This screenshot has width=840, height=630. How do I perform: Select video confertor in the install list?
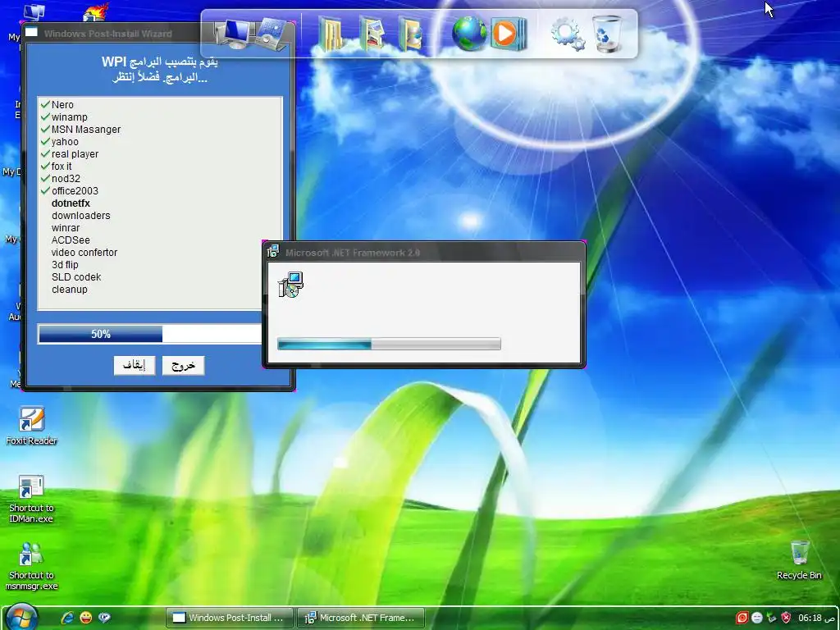[84, 253]
